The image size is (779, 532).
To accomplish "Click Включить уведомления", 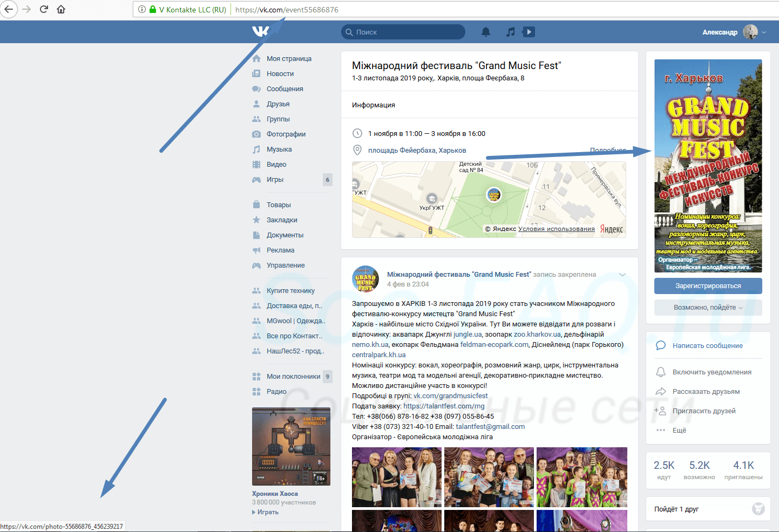I will tap(712, 372).
